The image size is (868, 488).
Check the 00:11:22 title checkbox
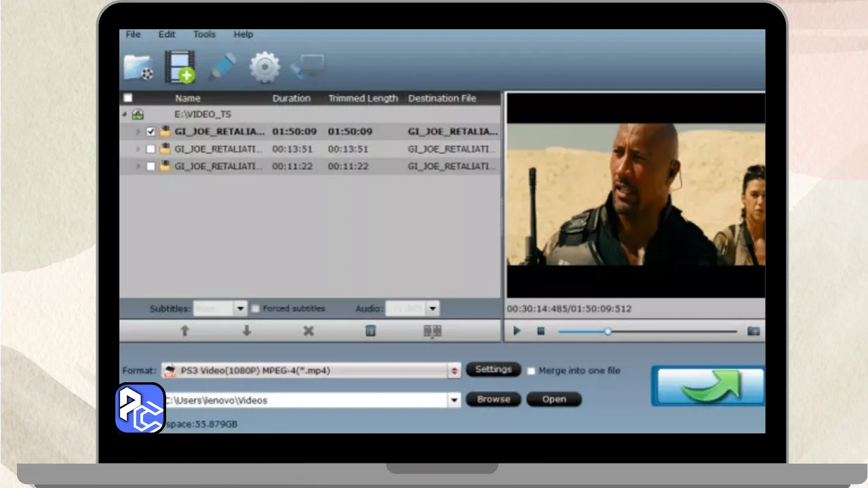click(151, 166)
